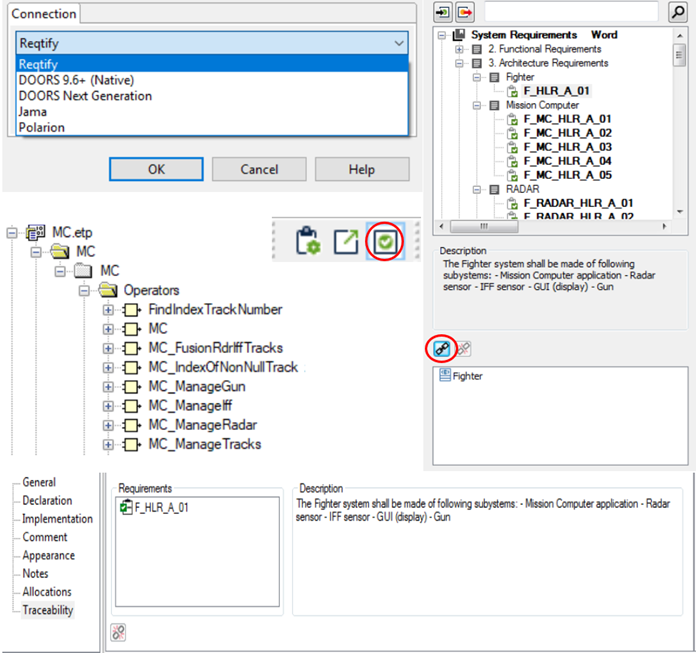The height and width of the screenshot is (653, 696).
Task: Open the Allocations properties page
Action: (x=47, y=592)
